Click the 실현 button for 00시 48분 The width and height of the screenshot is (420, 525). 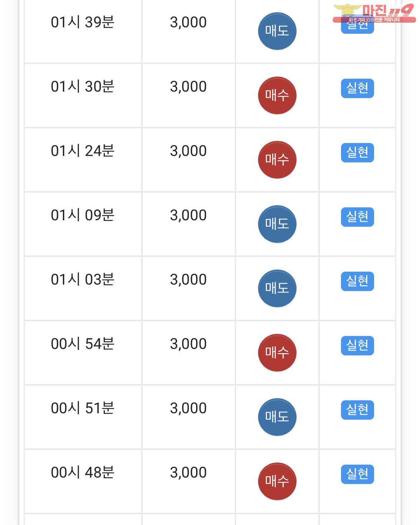[358, 474]
